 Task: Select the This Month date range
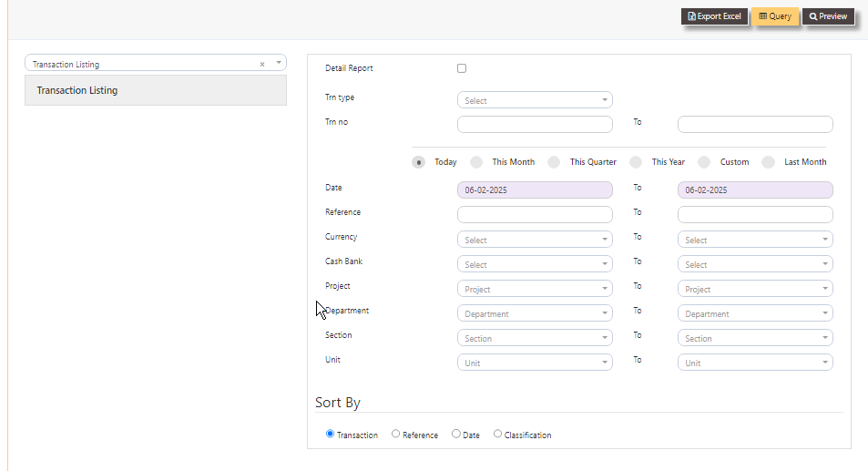tap(476, 162)
